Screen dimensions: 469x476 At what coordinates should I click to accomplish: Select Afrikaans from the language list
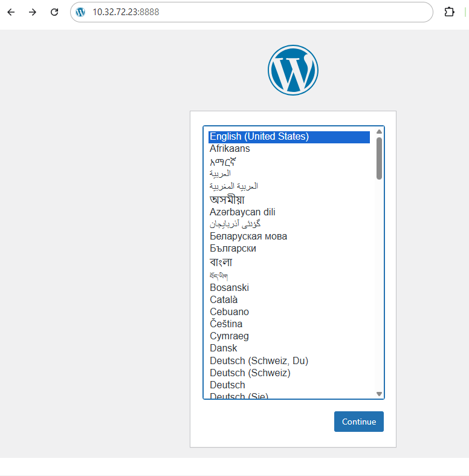coord(230,149)
